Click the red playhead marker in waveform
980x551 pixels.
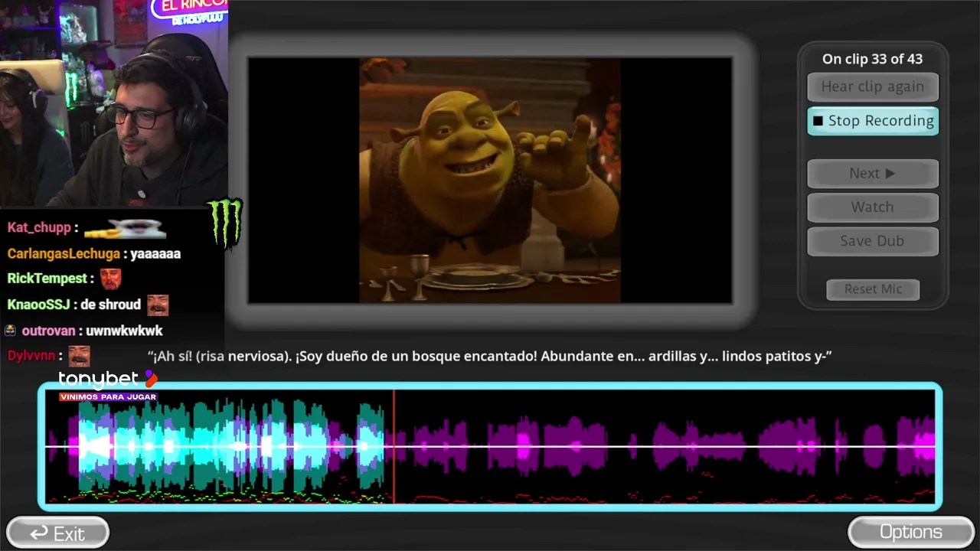click(394, 447)
